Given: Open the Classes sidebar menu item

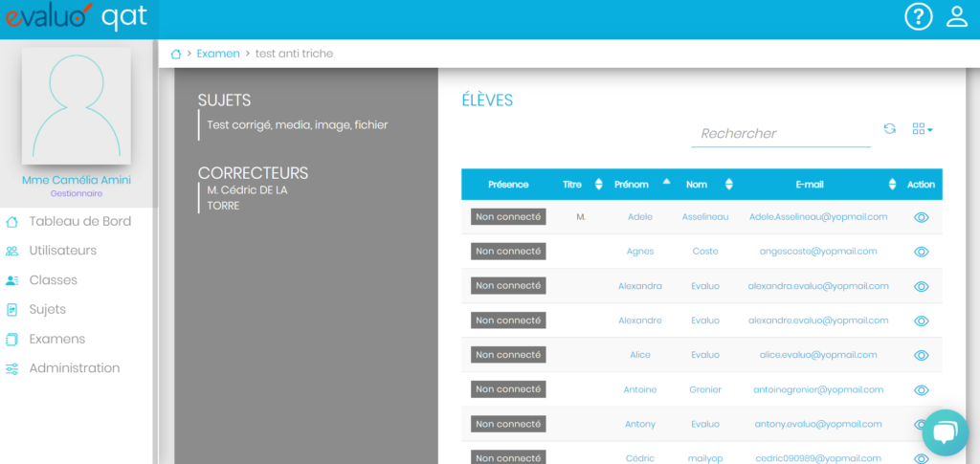Looking at the screenshot, I should click(53, 280).
